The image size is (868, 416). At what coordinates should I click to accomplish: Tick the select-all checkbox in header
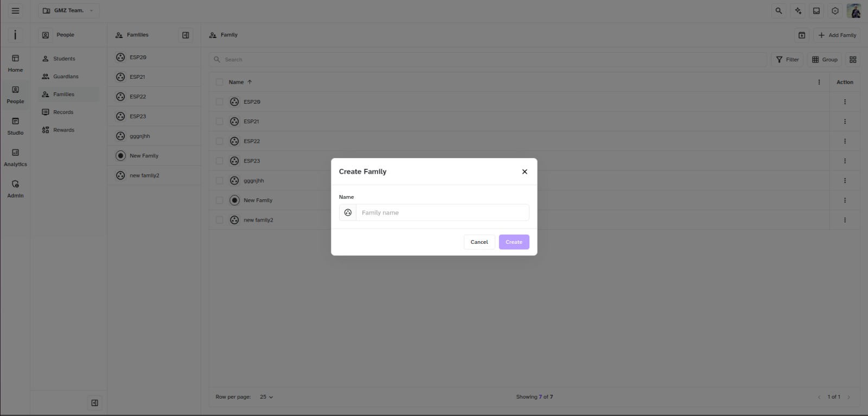pyautogui.click(x=219, y=82)
